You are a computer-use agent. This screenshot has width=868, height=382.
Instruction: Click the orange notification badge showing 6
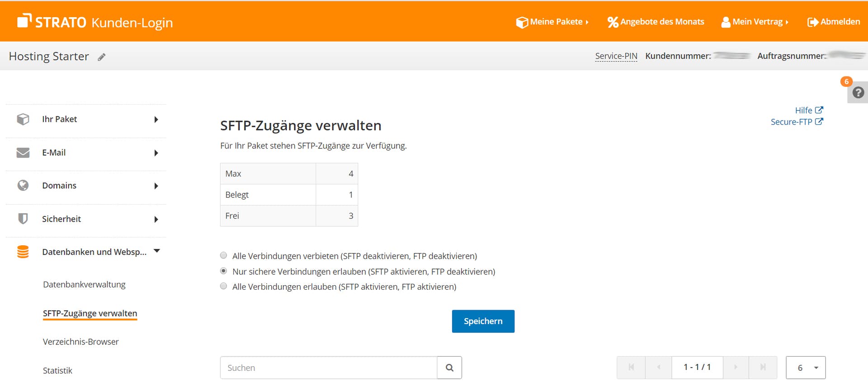[846, 81]
